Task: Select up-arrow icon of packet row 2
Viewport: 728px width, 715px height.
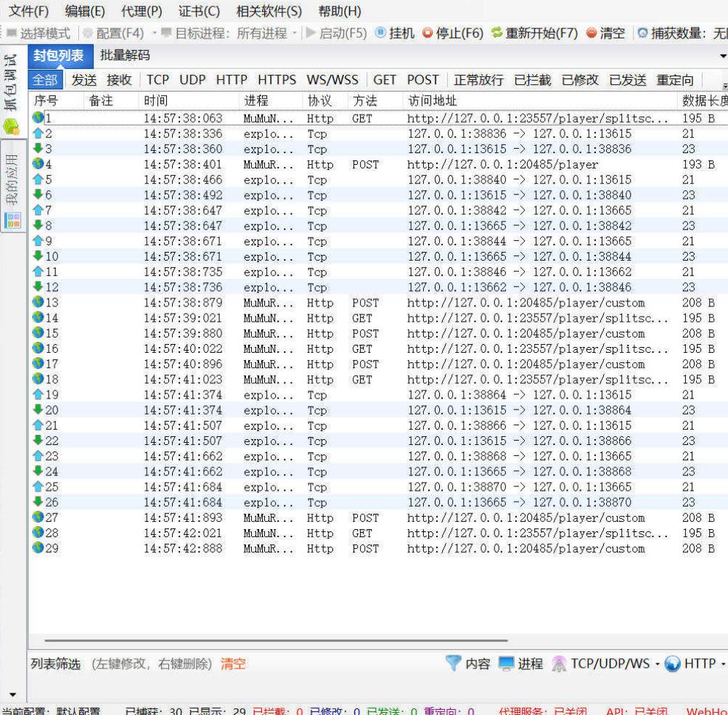Action: [x=38, y=134]
